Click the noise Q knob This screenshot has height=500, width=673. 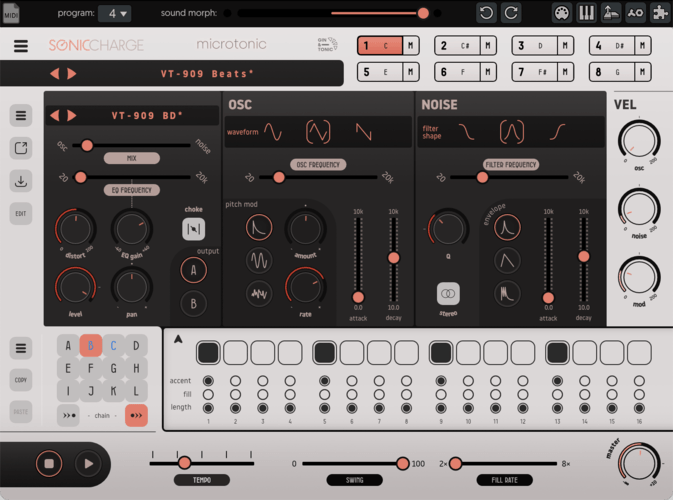448,229
